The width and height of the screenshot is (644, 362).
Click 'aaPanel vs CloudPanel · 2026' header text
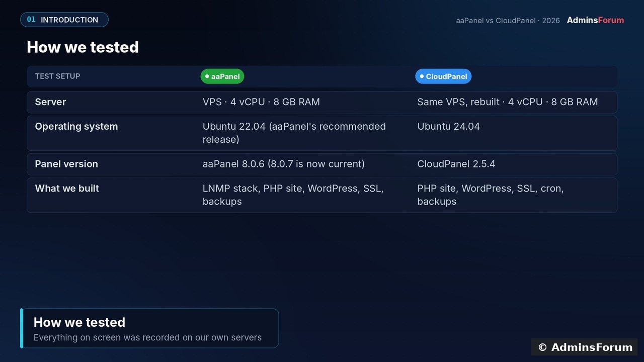coord(508,21)
